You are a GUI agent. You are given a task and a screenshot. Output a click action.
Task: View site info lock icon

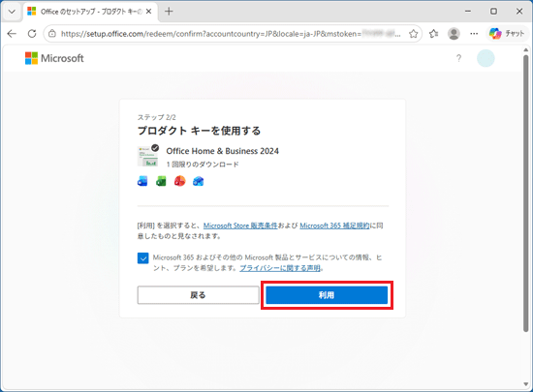point(52,34)
